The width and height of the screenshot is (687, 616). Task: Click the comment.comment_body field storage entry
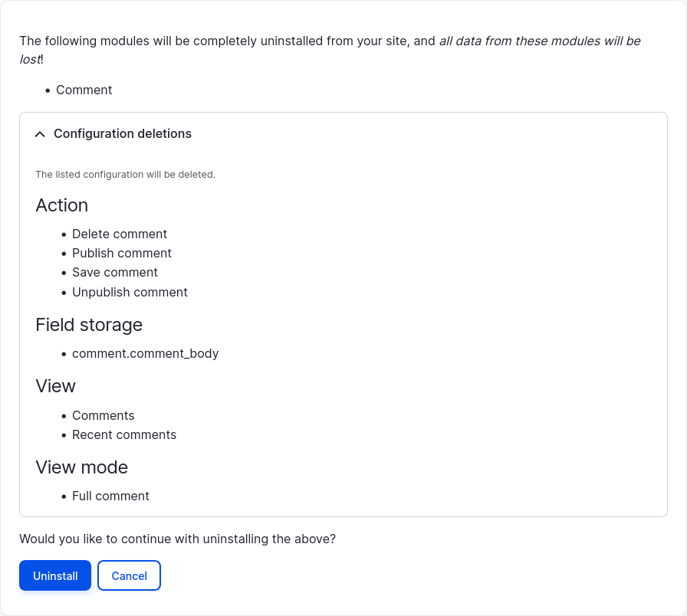[146, 353]
